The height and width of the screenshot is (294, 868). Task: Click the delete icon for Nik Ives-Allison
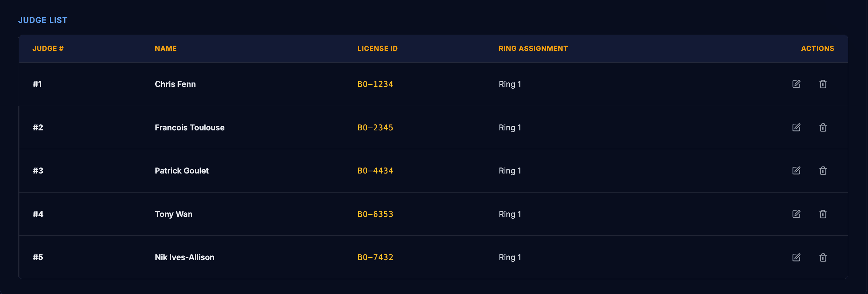tap(823, 258)
